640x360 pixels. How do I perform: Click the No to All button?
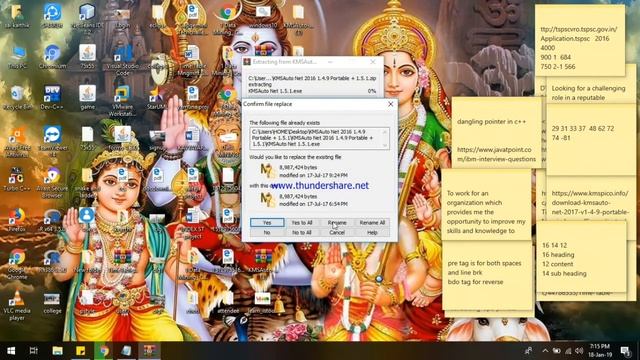pos(302,232)
